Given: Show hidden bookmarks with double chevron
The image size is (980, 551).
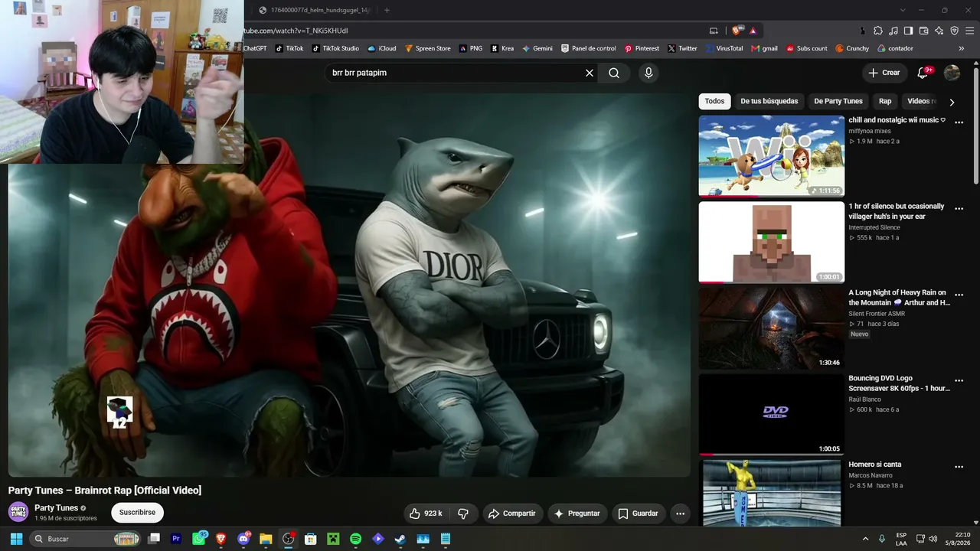Looking at the screenshot, I should tap(962, 48).
